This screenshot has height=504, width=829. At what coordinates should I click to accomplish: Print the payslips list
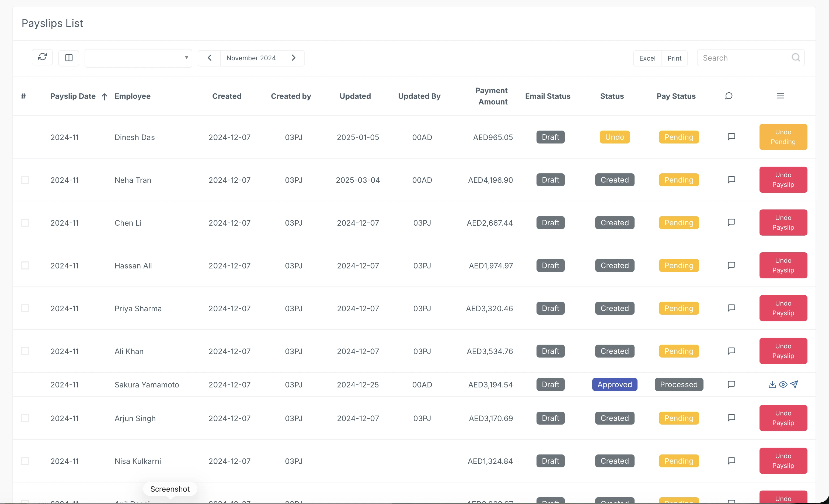[x=675, y=58]
